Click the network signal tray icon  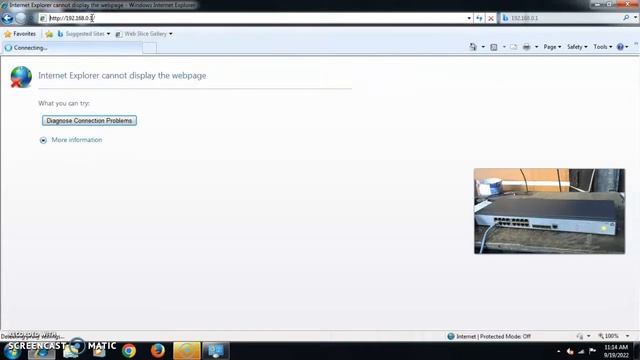(581, 351)
